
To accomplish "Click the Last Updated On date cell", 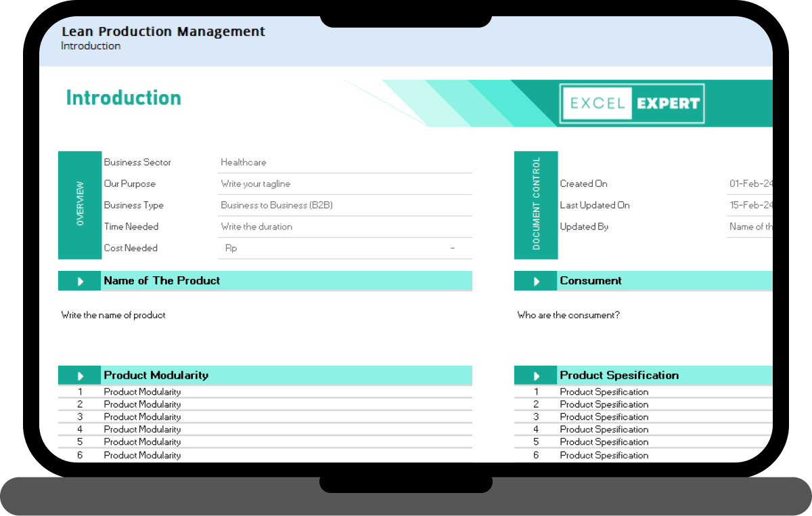I will (750, 205).
